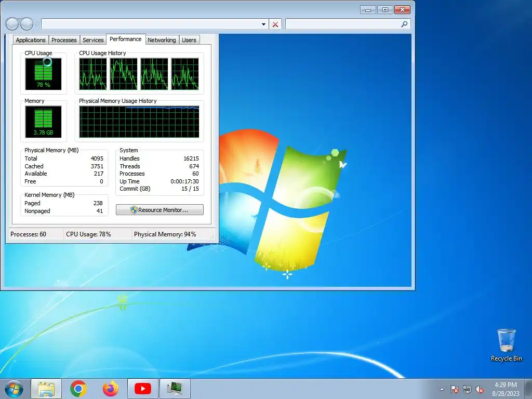Minimize the window
532x399 pixels.
(368, 10)
